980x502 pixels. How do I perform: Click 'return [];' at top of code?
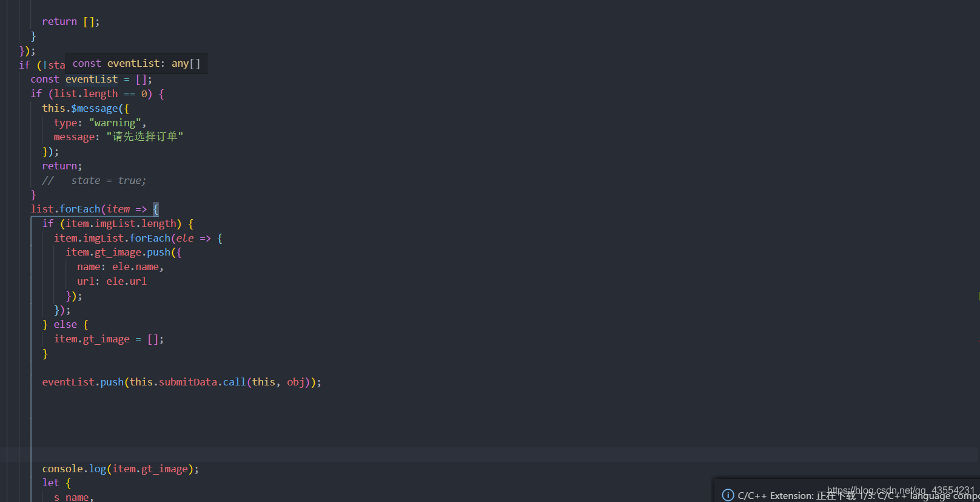71,21
